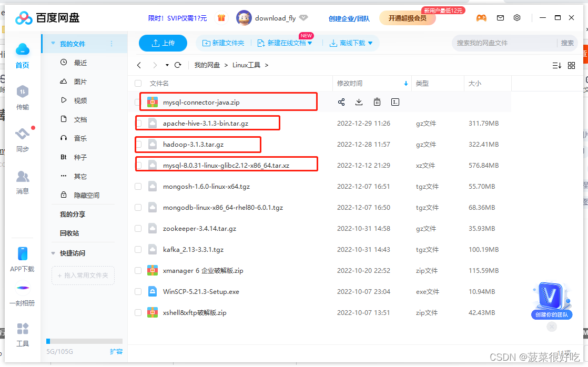Image resolution: width=588 pixels, height=367 pixels.
Task: Open the 同步 sync section
Action: [x=23, y=139]
